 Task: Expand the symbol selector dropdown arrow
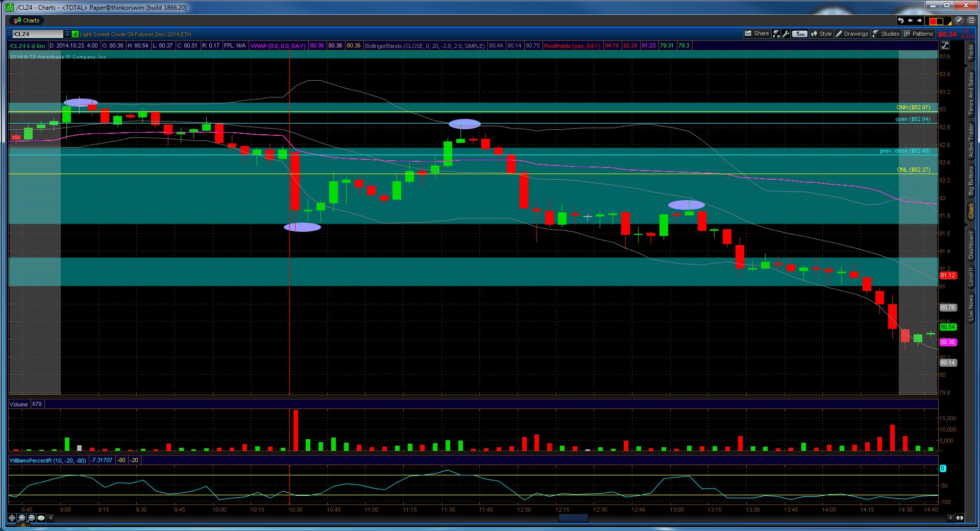[x=67, y=34]
